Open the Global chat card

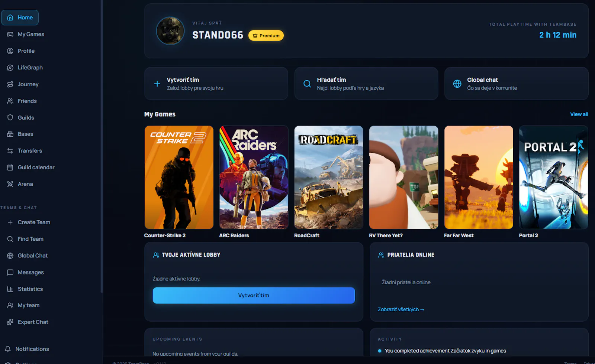pos(517,84)
